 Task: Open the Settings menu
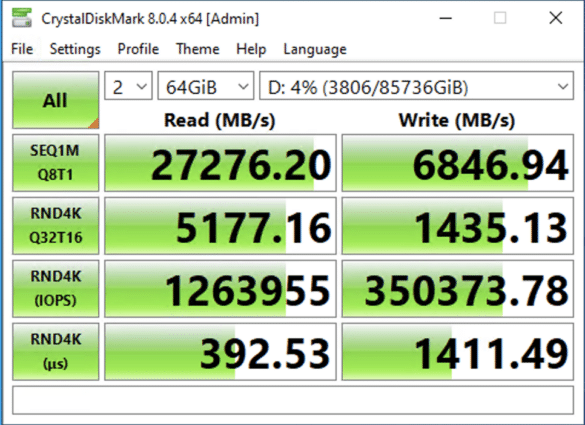click(x=75, y=49)
